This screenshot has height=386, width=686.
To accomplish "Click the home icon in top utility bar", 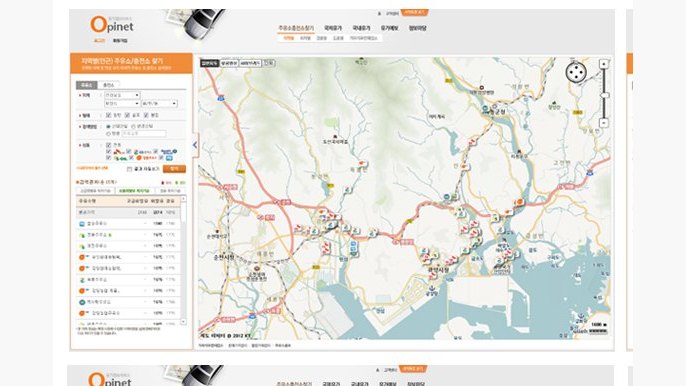I will click(379, 14).
